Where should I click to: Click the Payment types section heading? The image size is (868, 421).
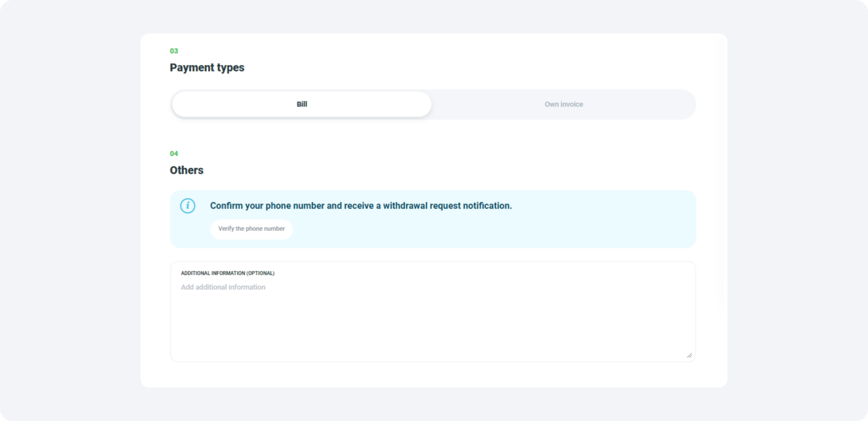click(207, 68)
